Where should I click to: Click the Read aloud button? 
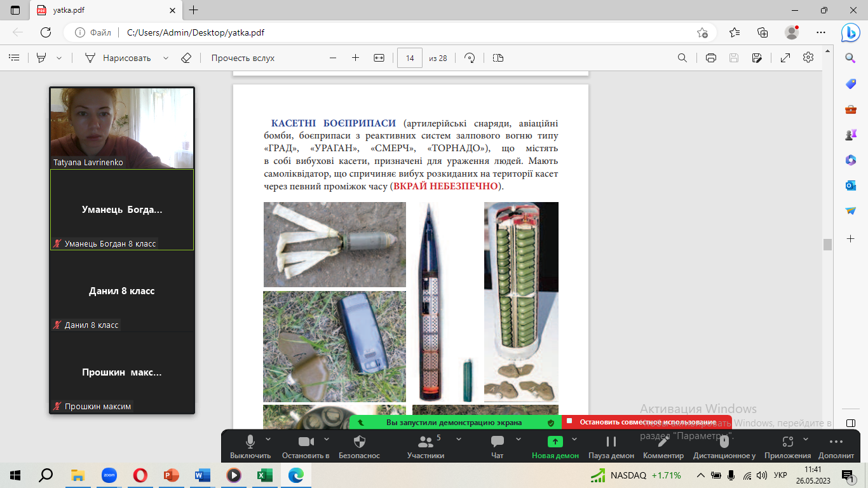[243, 58]
